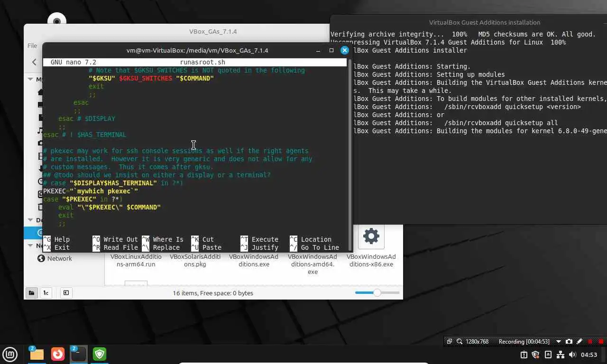Collapse the My Computer sidebar section
Screen dimensions: 607x364
point(31,79)
